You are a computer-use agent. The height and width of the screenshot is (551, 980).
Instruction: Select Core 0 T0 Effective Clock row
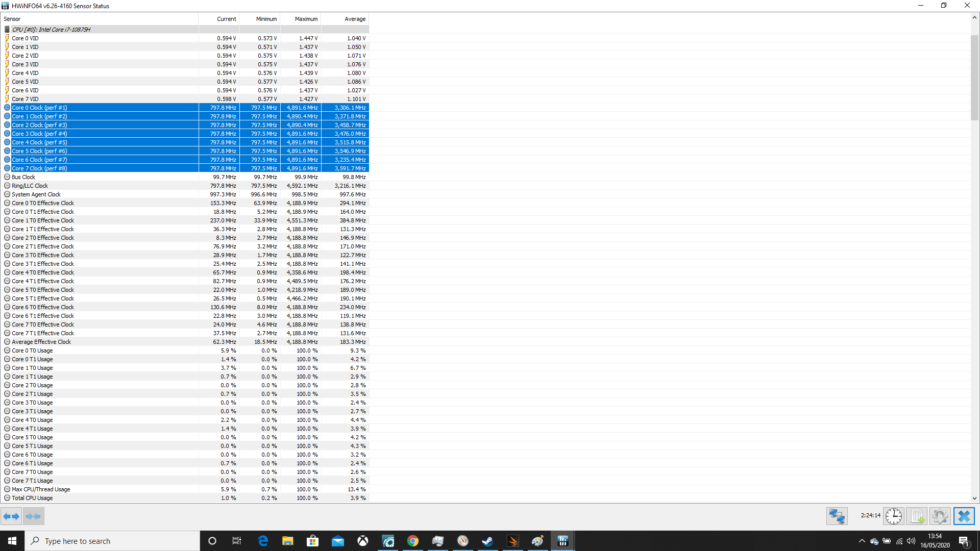point(185,203)
